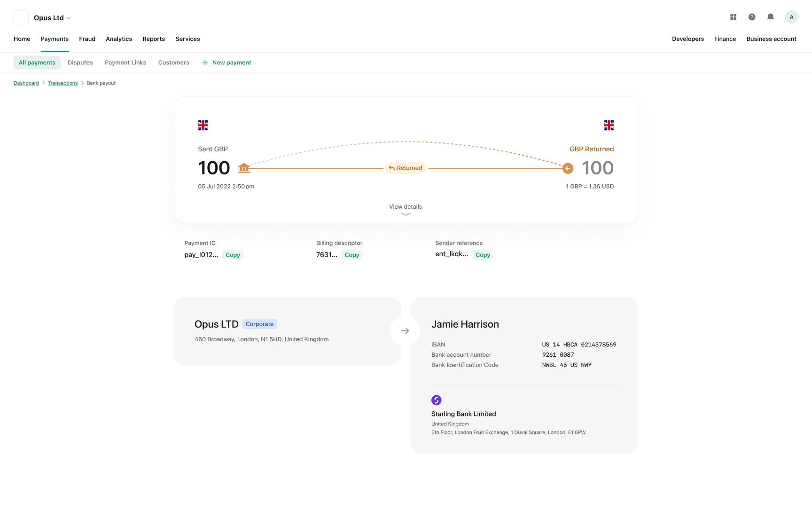
Task: Follow the Transactions breadcrumb link
Action: point(63,83)
